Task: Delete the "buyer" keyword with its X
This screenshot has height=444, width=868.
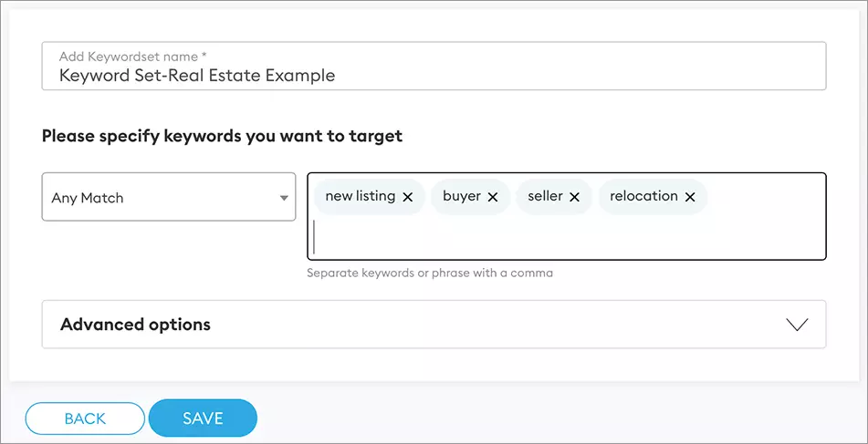Action: coord(493,197)
